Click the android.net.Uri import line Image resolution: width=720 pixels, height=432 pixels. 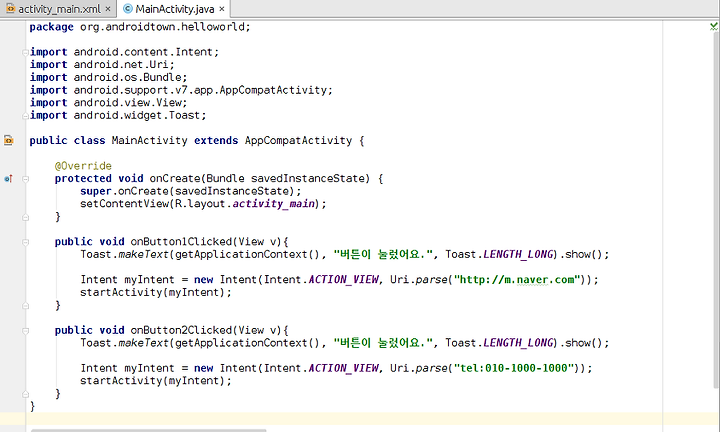[x=102, y=65]
